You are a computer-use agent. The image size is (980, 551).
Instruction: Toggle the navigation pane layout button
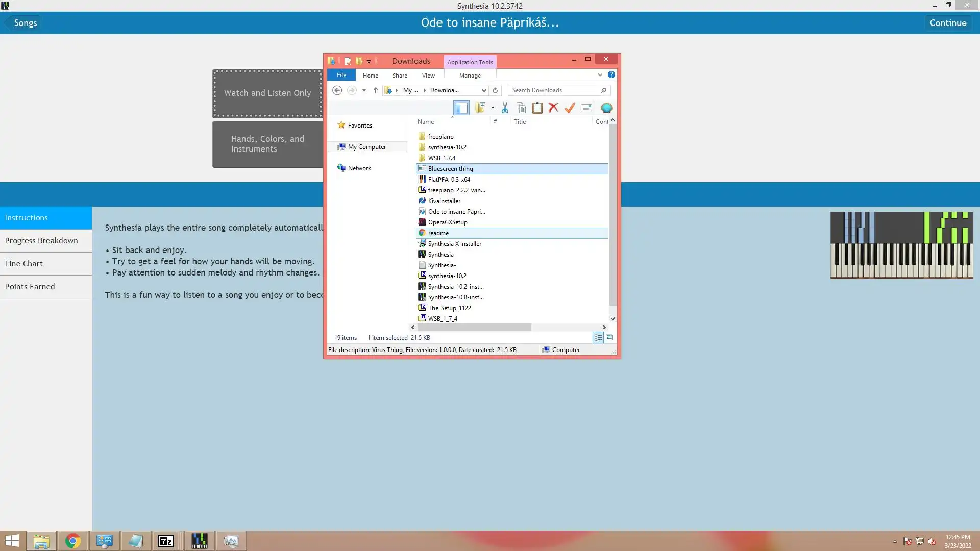tap(461, 108)
